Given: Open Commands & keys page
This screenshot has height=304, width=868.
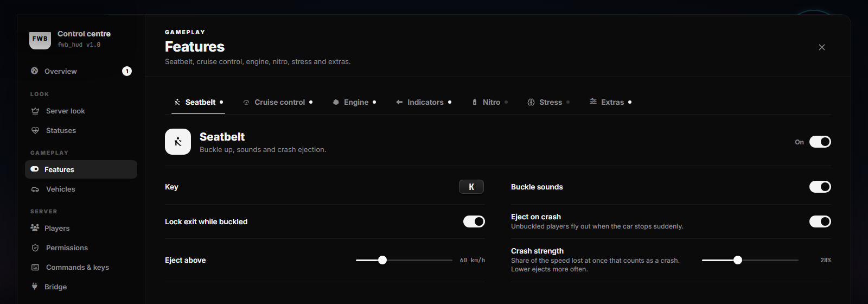Looking at the screenshot, I should [81, 267].
